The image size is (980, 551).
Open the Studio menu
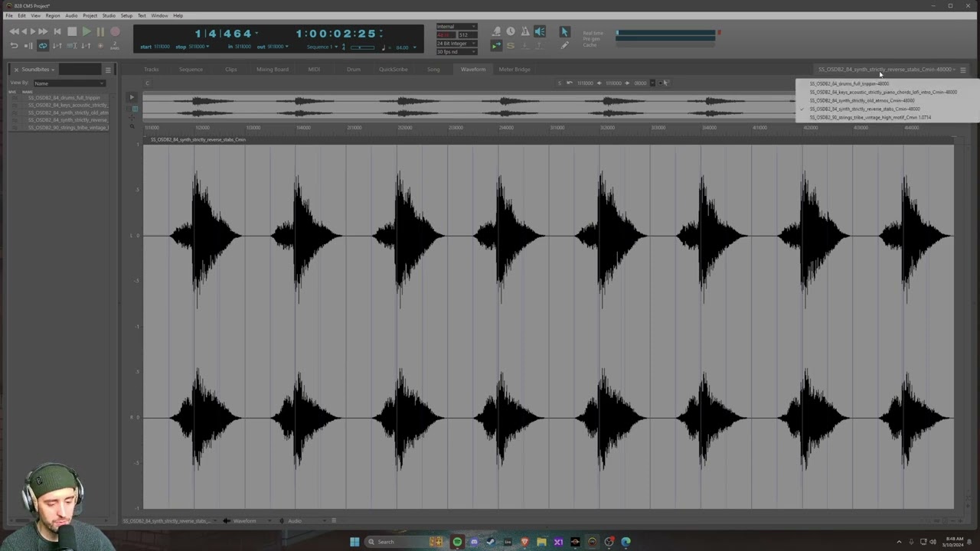[109, 15]
